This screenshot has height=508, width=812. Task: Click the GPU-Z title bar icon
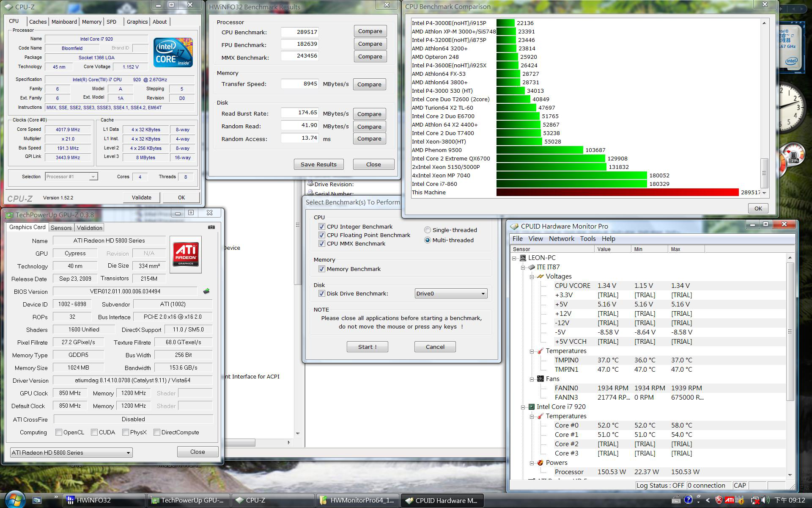9,215
